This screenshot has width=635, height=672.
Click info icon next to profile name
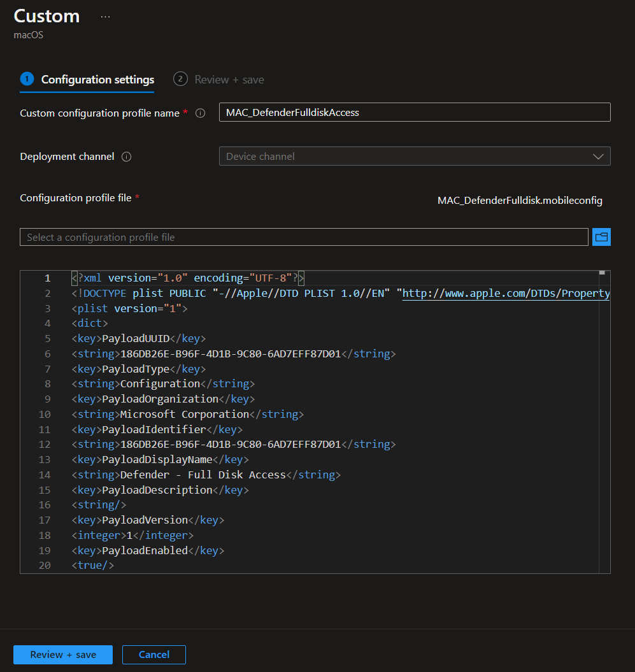201,113
